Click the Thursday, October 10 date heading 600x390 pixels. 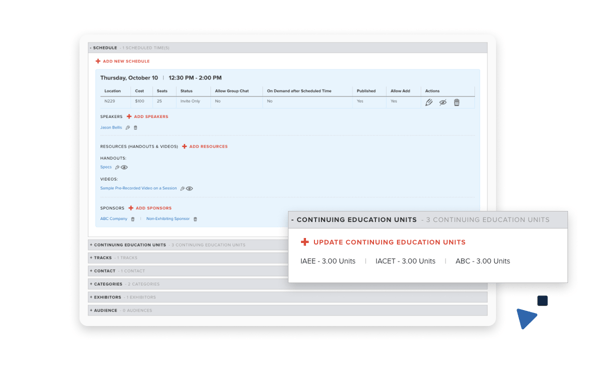[x=129, y=78]
